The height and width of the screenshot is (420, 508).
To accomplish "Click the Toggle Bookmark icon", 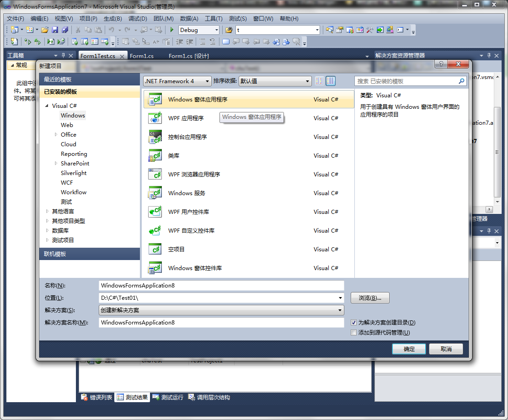I will pyautogui.click(x=226, y=42).
